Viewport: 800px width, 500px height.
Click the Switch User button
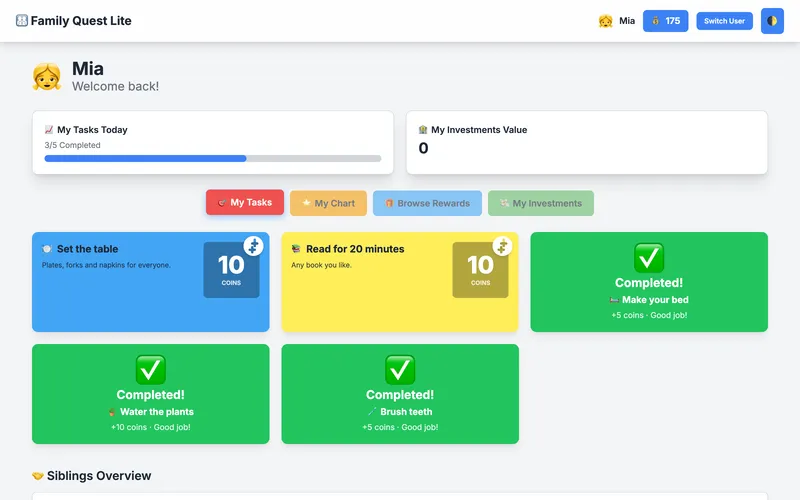[724, 21]
